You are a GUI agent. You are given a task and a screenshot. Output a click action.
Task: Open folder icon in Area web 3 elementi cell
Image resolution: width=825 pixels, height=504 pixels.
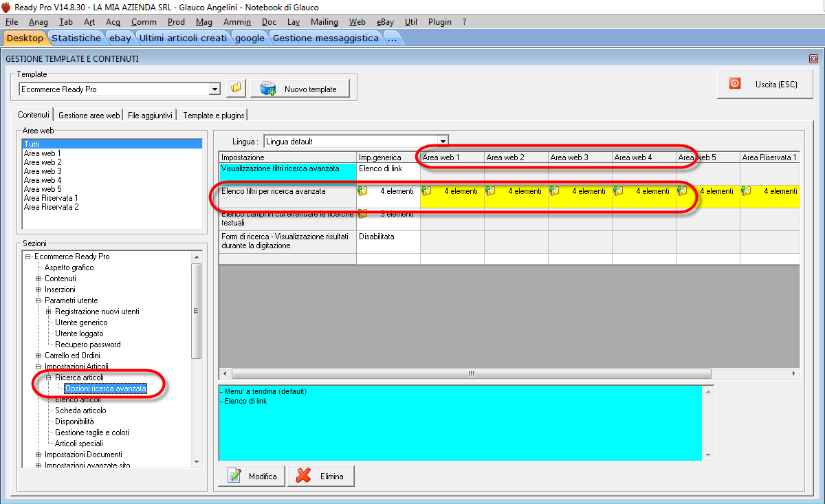554,191
